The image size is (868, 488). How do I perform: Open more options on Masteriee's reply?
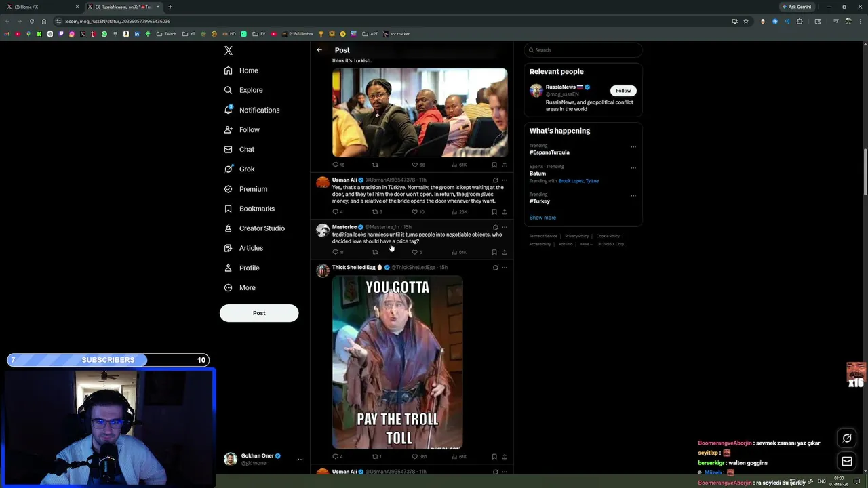(x=505, y=227)
